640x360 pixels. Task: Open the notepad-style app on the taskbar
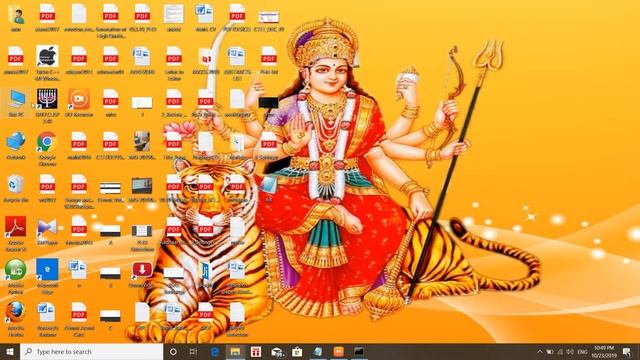(x=318, y=352)
